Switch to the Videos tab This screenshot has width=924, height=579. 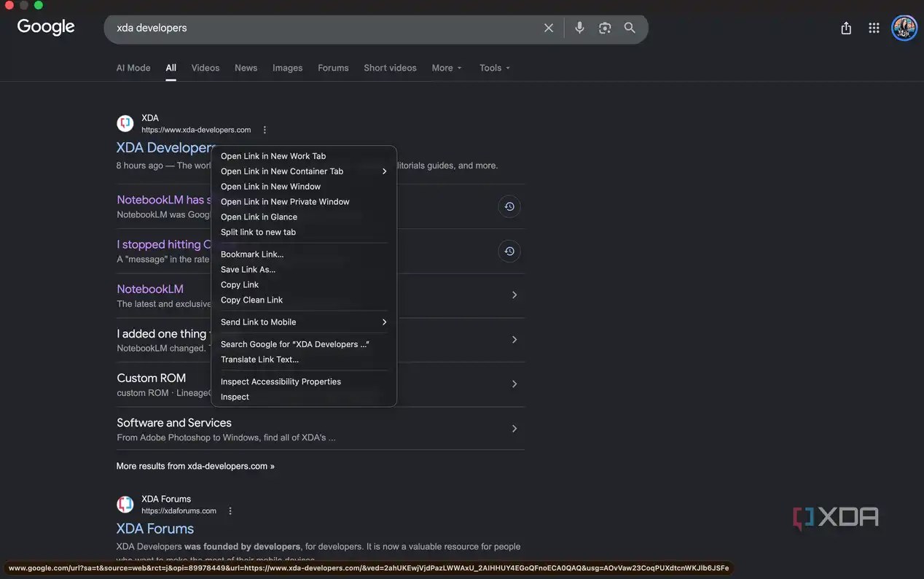[205, 68]
